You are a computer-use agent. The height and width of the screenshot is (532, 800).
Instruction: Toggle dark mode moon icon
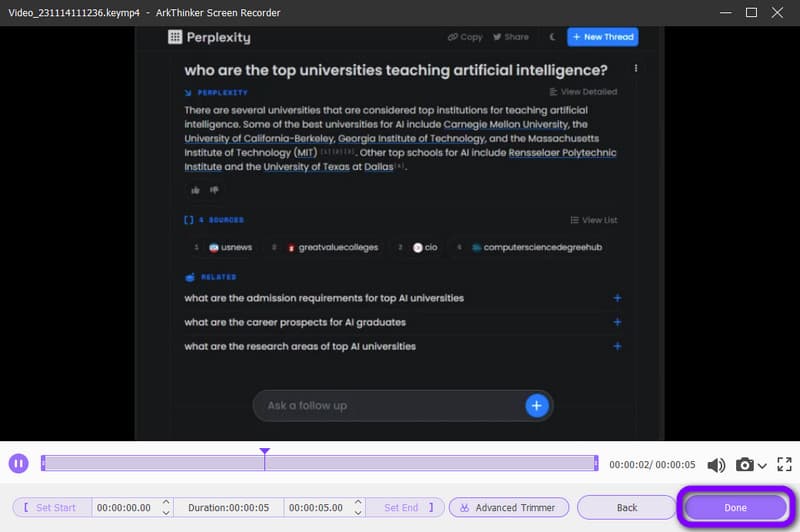[552, 37]
